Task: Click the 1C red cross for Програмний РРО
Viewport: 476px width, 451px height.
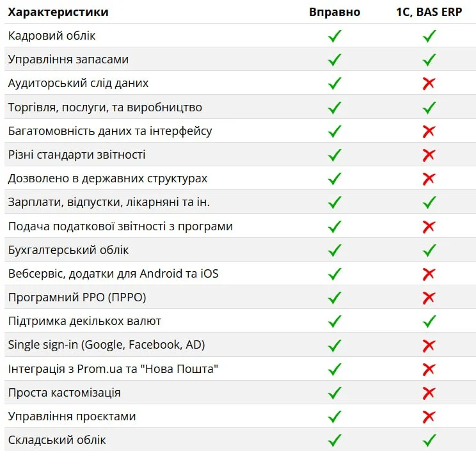Action: [429, 297]
